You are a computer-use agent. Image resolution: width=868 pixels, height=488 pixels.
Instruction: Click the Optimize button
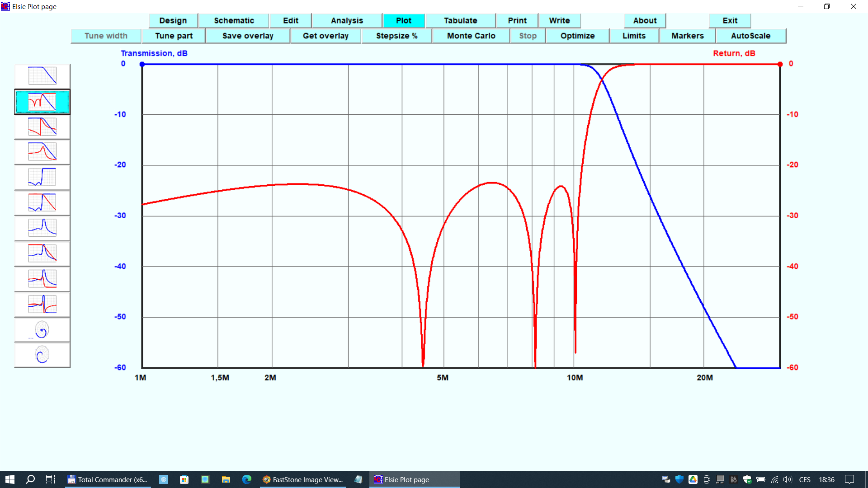[x=577, y=36]
